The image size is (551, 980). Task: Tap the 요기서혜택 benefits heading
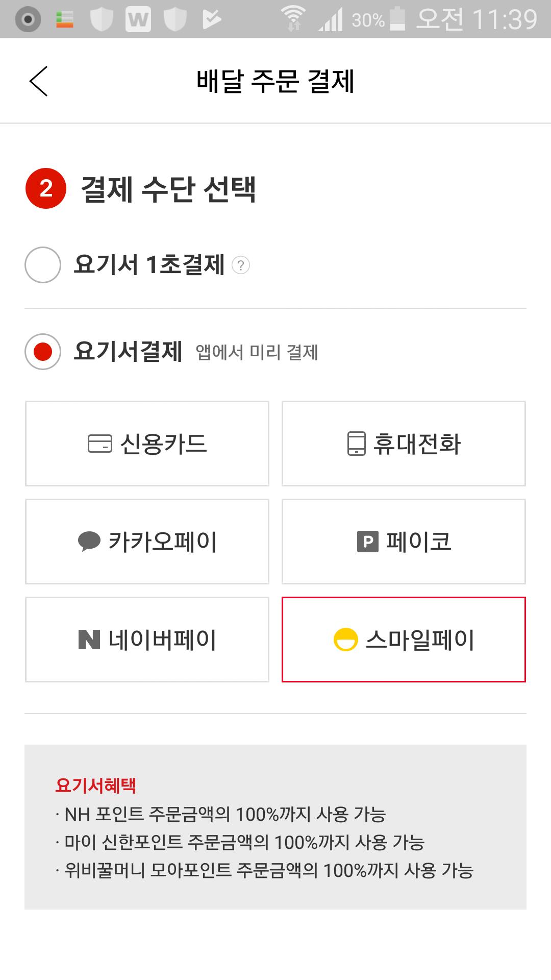pyautogui.click(x=96, y=785)
